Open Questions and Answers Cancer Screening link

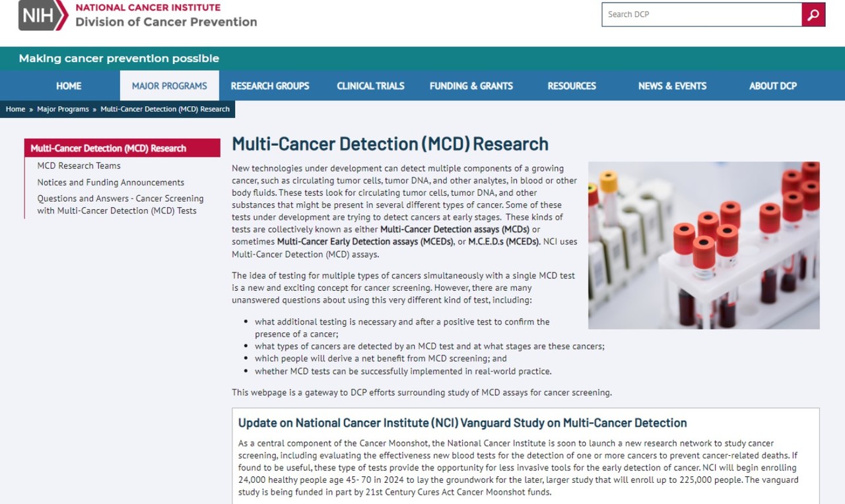(x=120, y=205)
